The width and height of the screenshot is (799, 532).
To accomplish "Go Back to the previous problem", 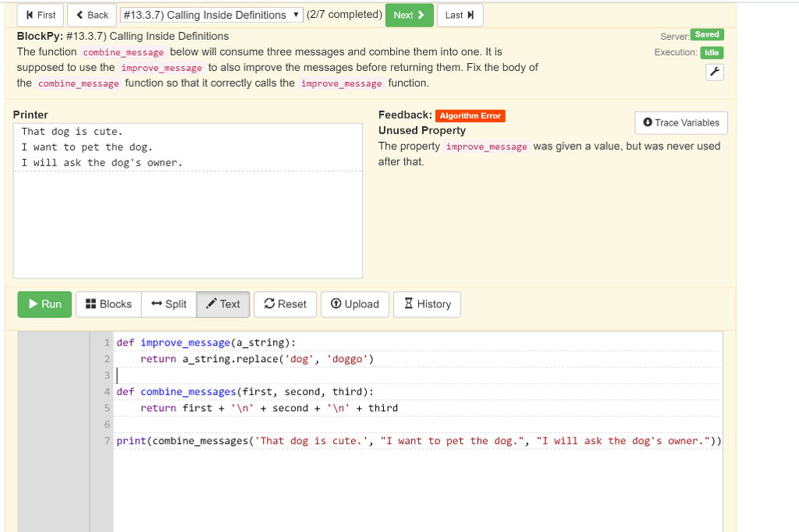I will tap(91, 14).
